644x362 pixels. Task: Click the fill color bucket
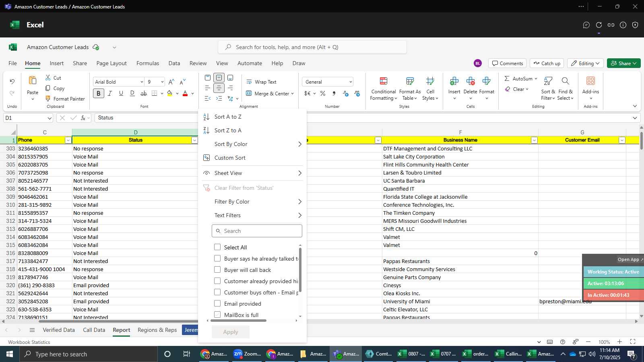[x=170, y=93]
